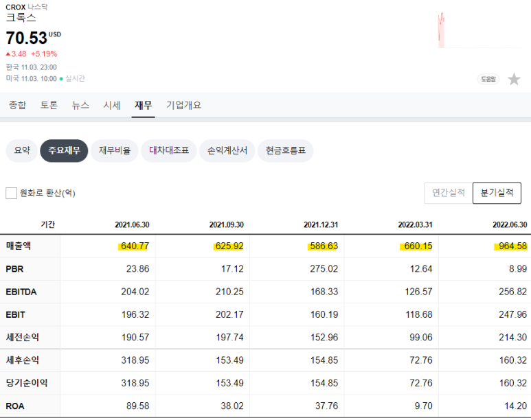Select the 요약 filter pill
The width and height of the screenshot is (531, 420).
22,150
